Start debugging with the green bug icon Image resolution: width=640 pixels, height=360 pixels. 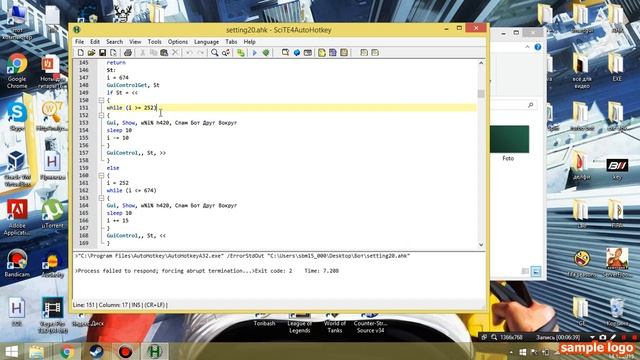[266, 53]
